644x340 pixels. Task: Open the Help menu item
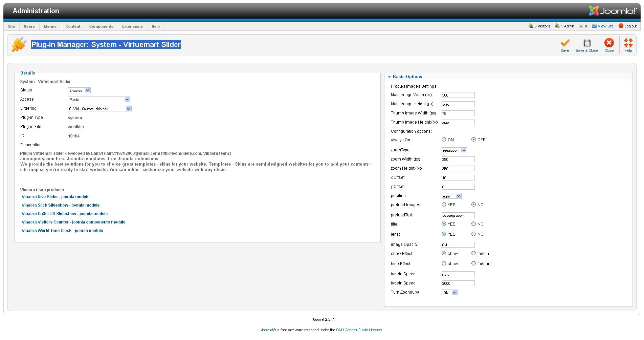click(x=156, y=26)
